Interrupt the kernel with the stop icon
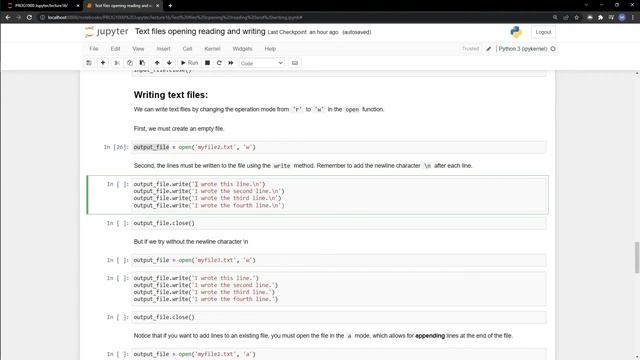The height and width of the screenshot is (360, 640). pos(207,63)
